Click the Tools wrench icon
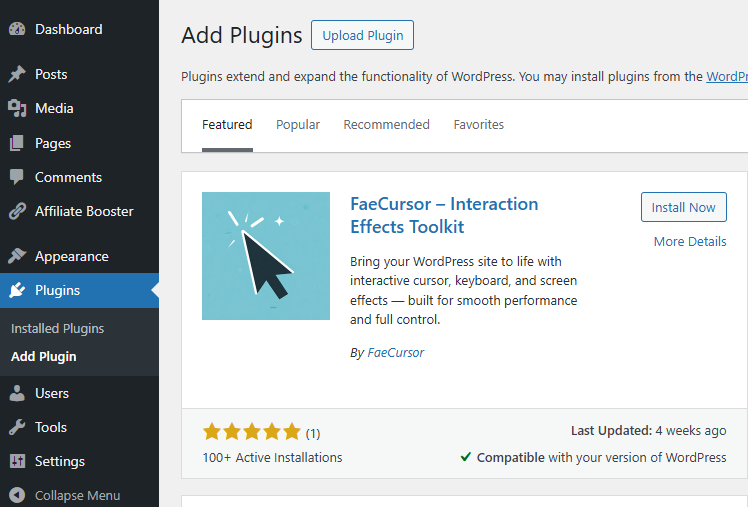The image size is (748, 507). point(17,427)
